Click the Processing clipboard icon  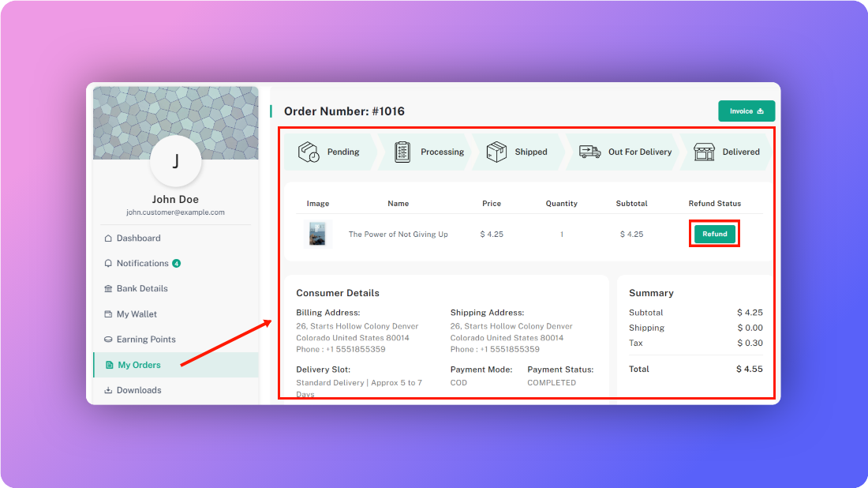[x=402, y=152]
